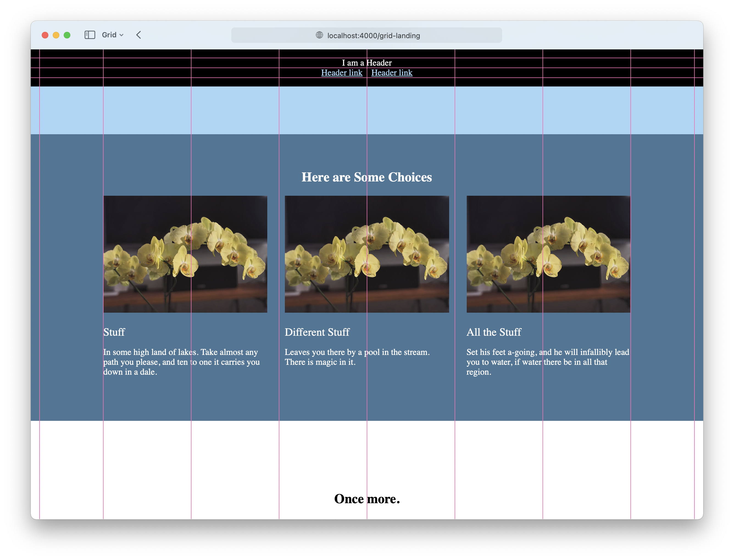Click the second Header link
This screenshot has width=734, height=560.
[392, 73]
